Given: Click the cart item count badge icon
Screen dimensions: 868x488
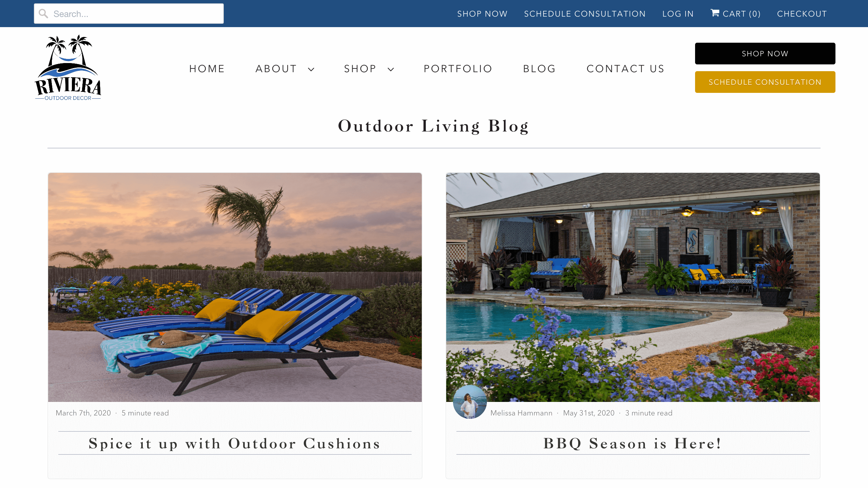Looking at the screenshot, I should (x=754, y=13).
